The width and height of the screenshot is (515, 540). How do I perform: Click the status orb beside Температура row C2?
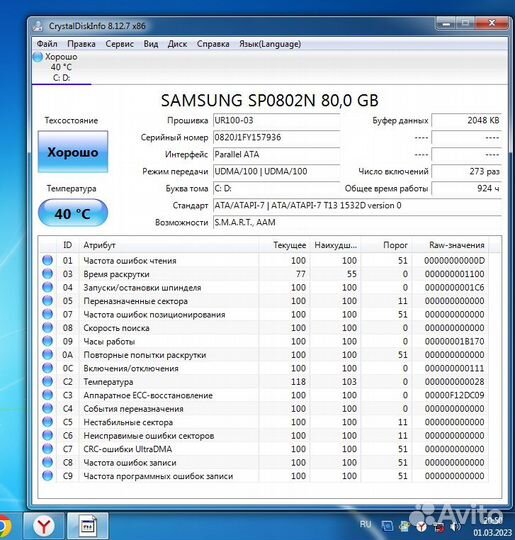click(48, 382)
